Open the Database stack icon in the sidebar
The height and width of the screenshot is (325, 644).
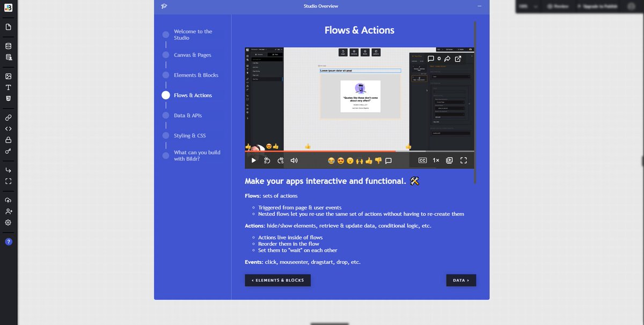[x=8, y=46]
